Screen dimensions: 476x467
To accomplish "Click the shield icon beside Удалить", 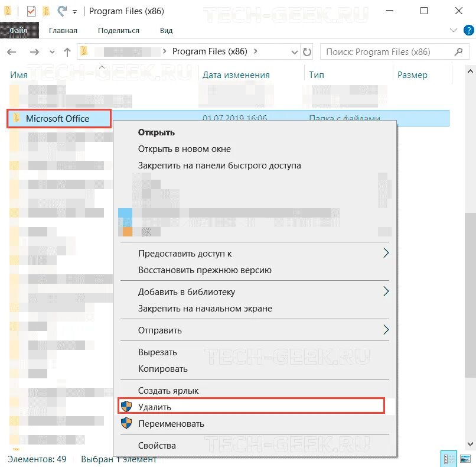I will pyautogui.click(x=126, y=406).
